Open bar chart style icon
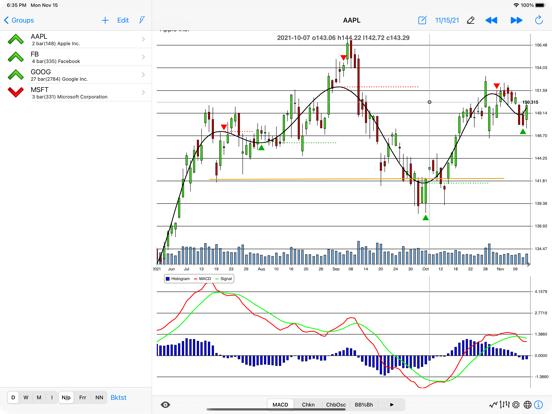552x414 pixels. (x=504, y=405)
